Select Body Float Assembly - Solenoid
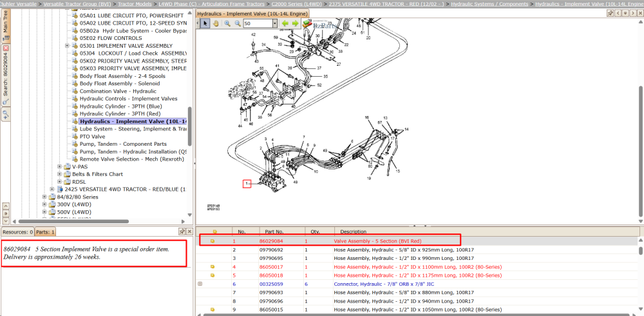The height and width of the screenshot is (316, 644). point(120,84)
